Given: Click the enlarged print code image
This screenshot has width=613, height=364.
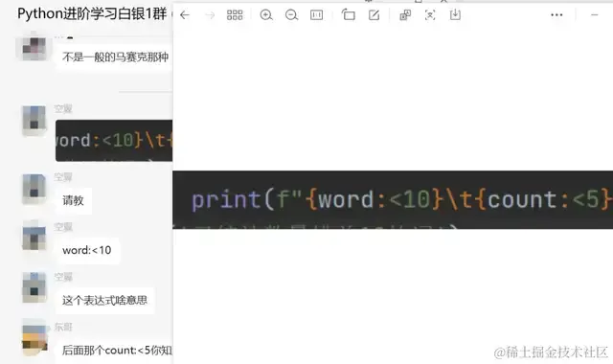Looking at the screenshot, I should click(x=393, y=200).
